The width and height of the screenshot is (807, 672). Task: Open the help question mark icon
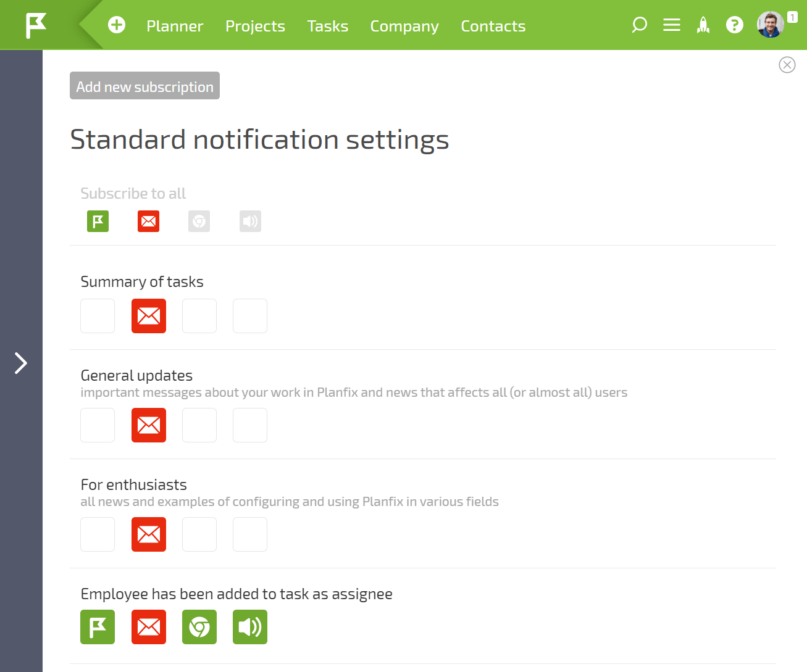coord(735,25)
